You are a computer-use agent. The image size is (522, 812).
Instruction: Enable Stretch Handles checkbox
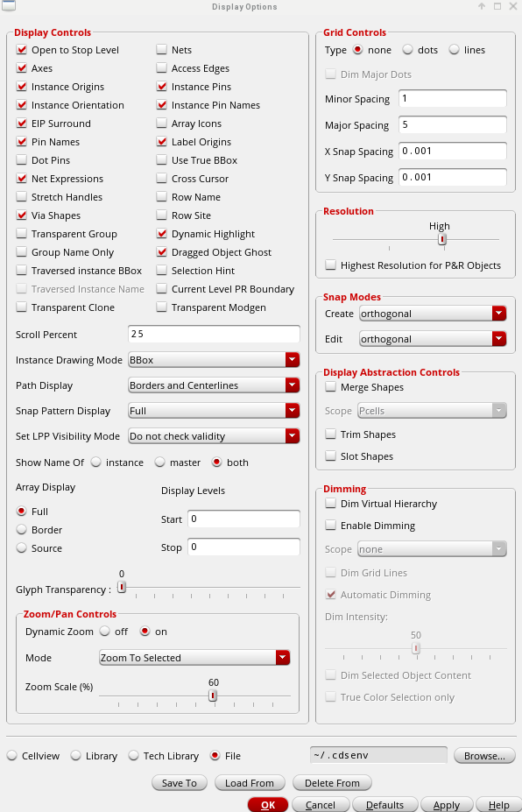pyautogui.click(x=21, y=197)
